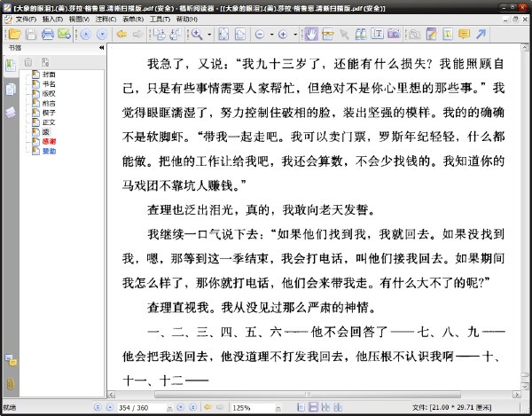
Task: Open the bookmarks panel tab in sidebar
Action: [x=11, y=65]
